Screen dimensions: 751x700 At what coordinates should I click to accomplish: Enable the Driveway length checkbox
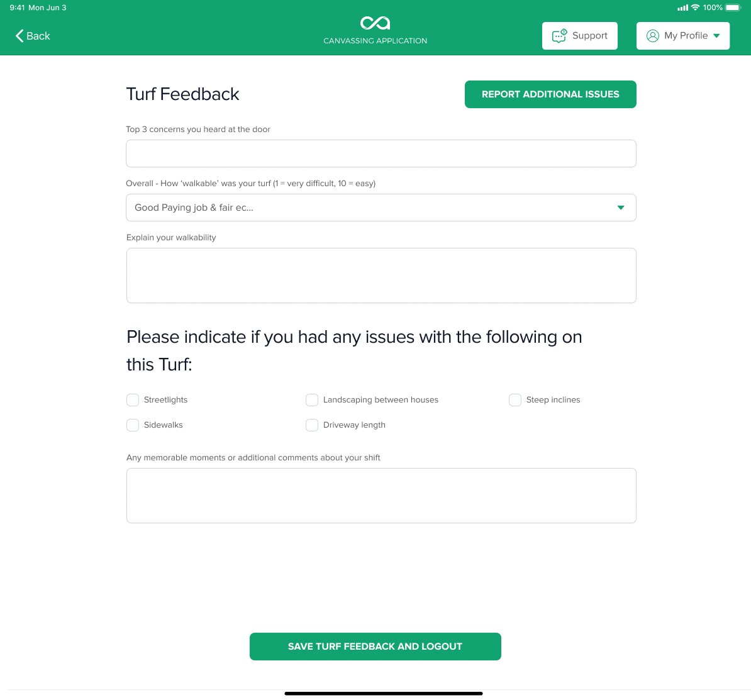[312, 425]
